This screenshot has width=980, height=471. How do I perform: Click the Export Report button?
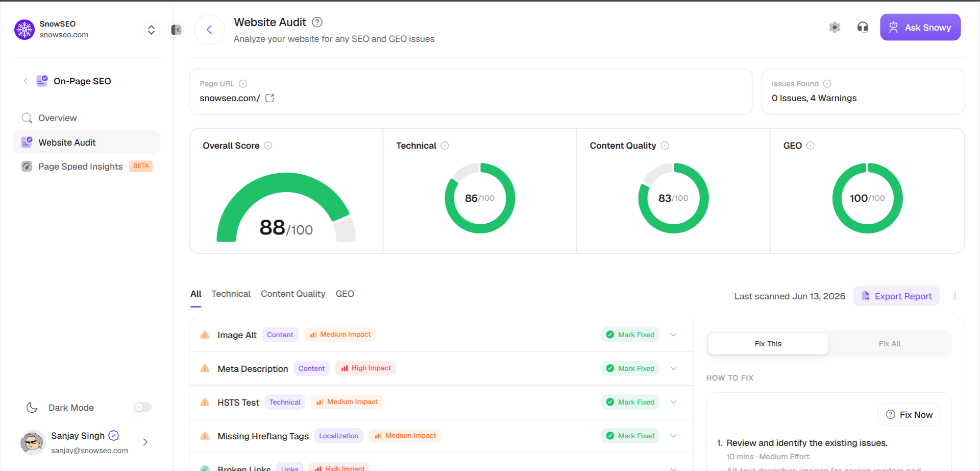[896, 296]
